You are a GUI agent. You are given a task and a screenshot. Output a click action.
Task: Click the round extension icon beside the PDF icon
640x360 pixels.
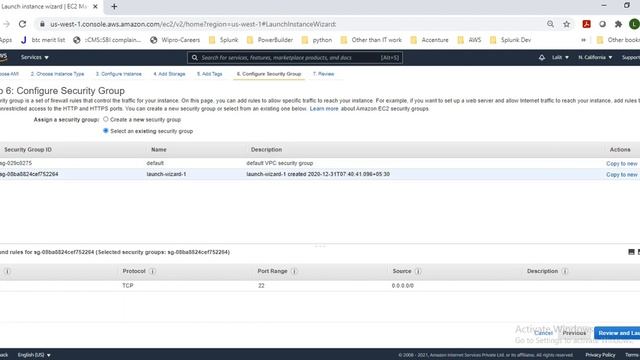click(x=602, y=24)
